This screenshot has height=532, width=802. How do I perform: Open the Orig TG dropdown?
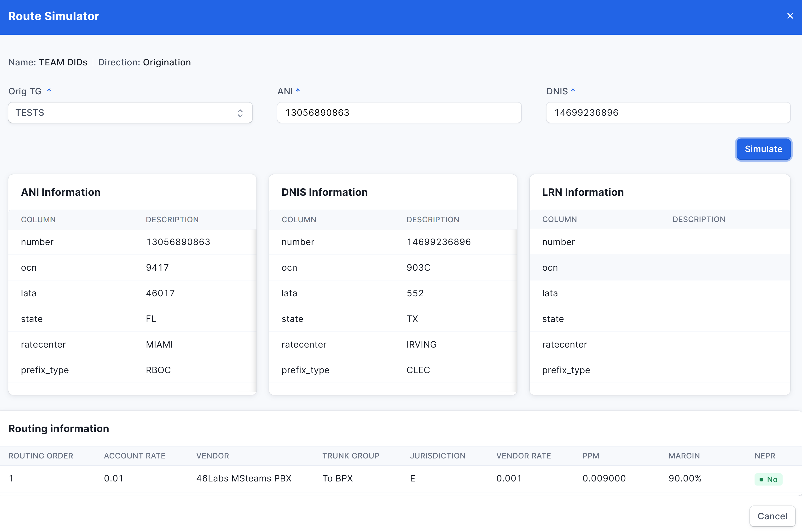pos(130,113)
